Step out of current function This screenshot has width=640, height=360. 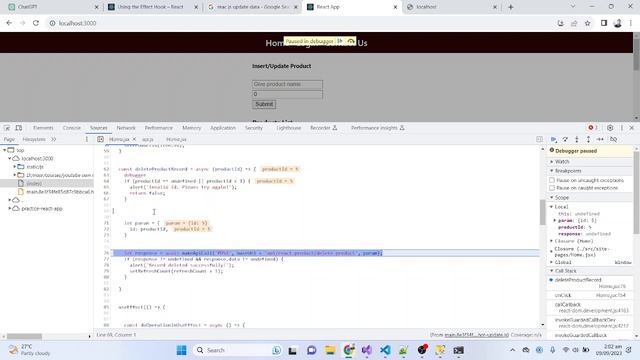[588, 140]
